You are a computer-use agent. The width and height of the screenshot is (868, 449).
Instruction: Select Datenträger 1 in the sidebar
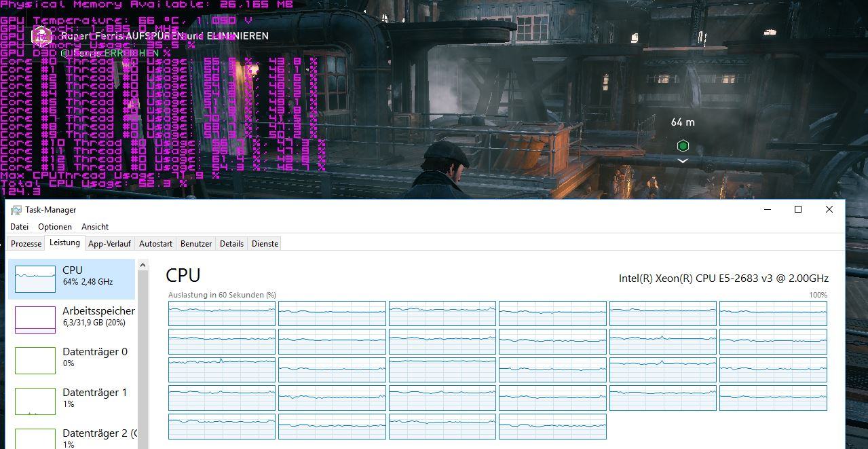coord(72,401)
